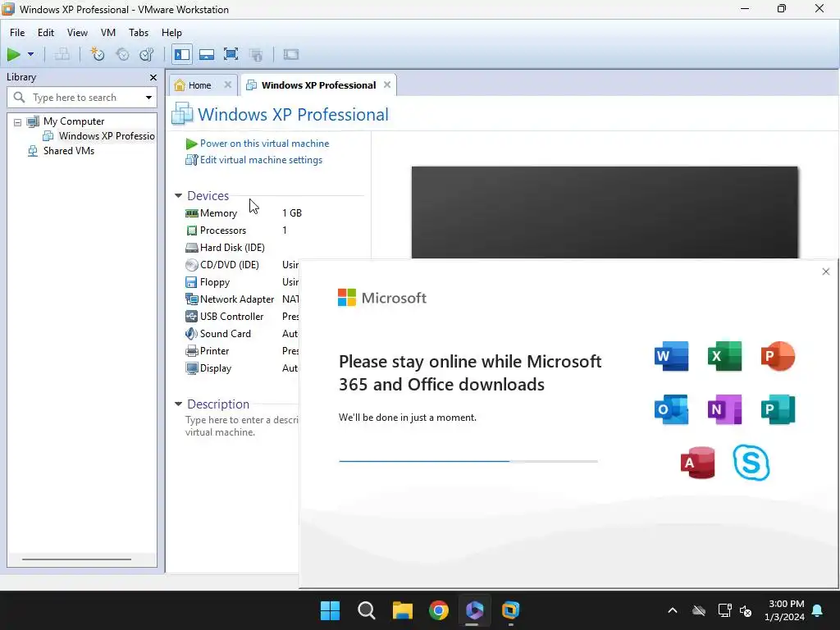Screen dimensions: 840x630
Task: Click the black VM preview thumbnail
Action: tap(605, 212)
